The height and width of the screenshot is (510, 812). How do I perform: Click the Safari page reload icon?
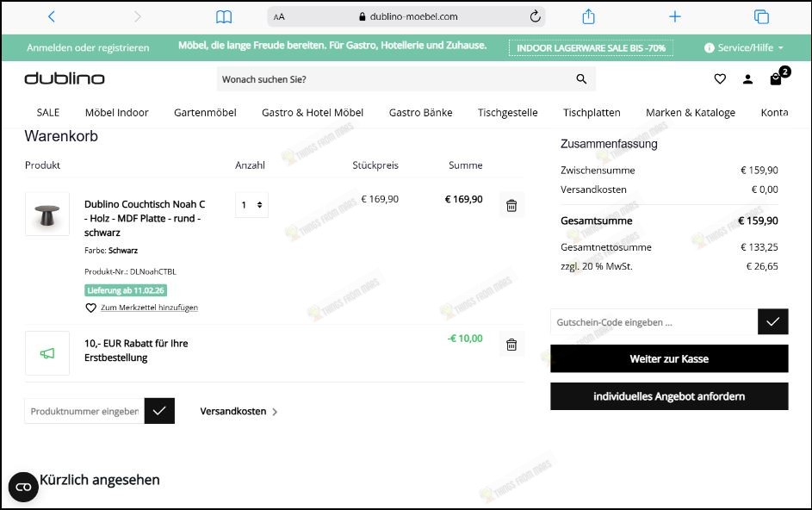pyautogui.click(x=534, y=16)
